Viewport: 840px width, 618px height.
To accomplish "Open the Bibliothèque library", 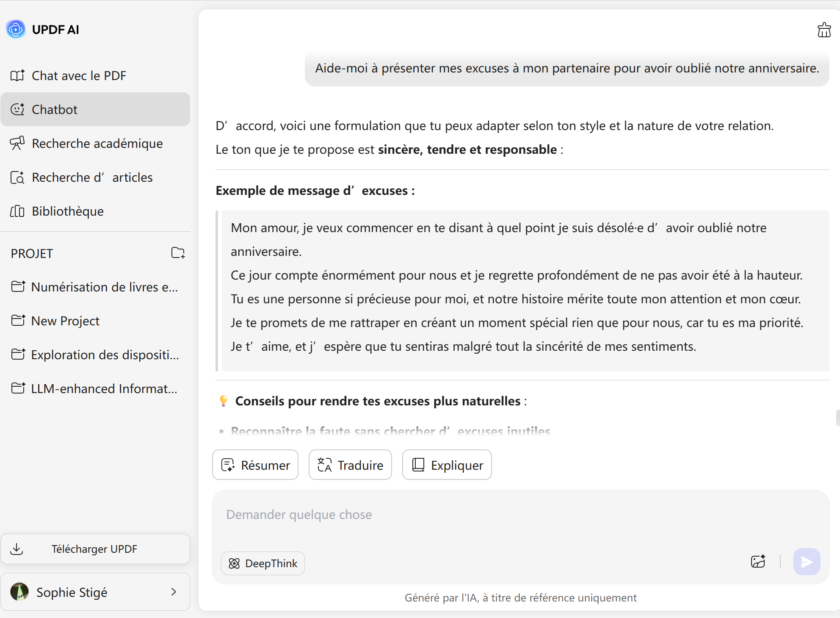I will [68, 211].
